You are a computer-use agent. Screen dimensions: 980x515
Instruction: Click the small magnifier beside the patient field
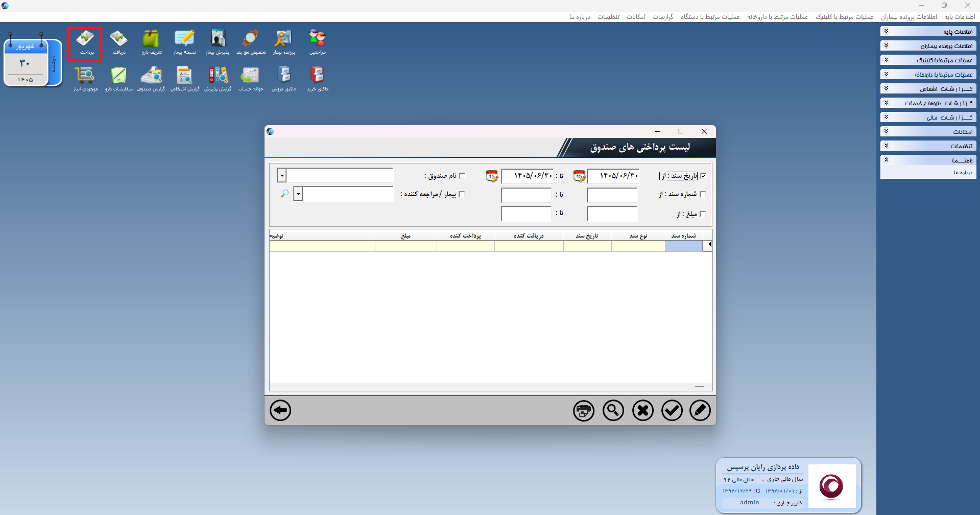tap(284, 194)
